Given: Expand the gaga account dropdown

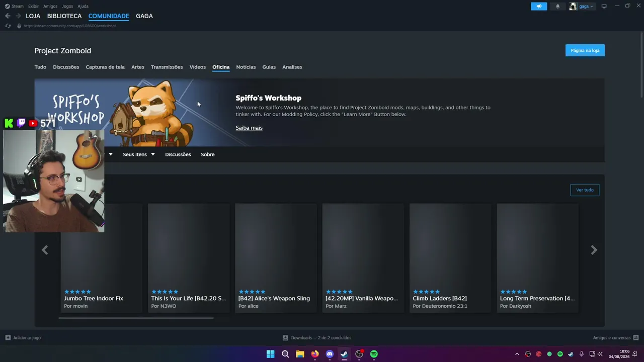Looking at the screenshot, I should pyautogui.click(x=592, y=7).
